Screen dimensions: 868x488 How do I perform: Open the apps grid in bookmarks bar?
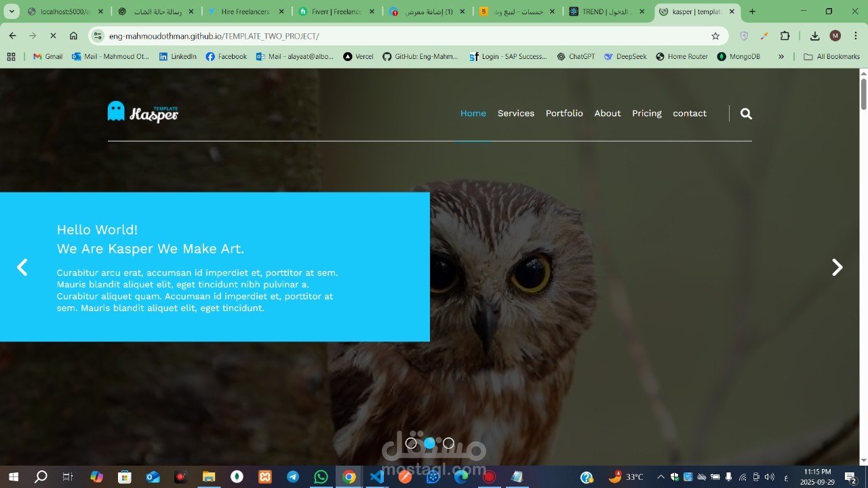[12, 57]
